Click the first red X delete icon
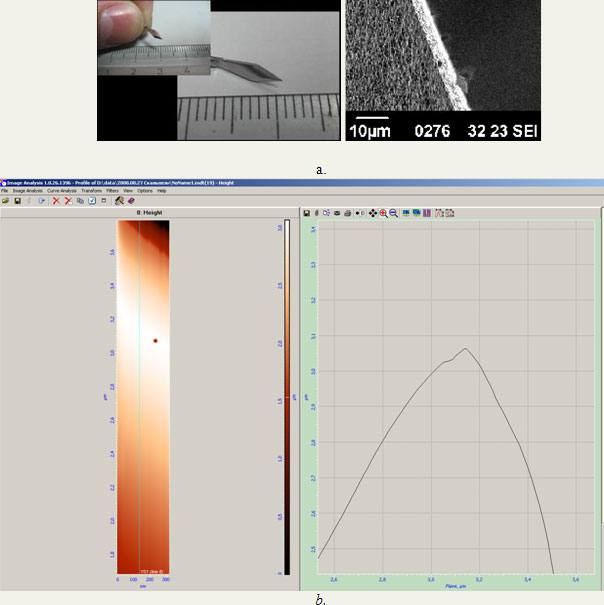This screenshot has width=604, height=605. click(56, 201)
